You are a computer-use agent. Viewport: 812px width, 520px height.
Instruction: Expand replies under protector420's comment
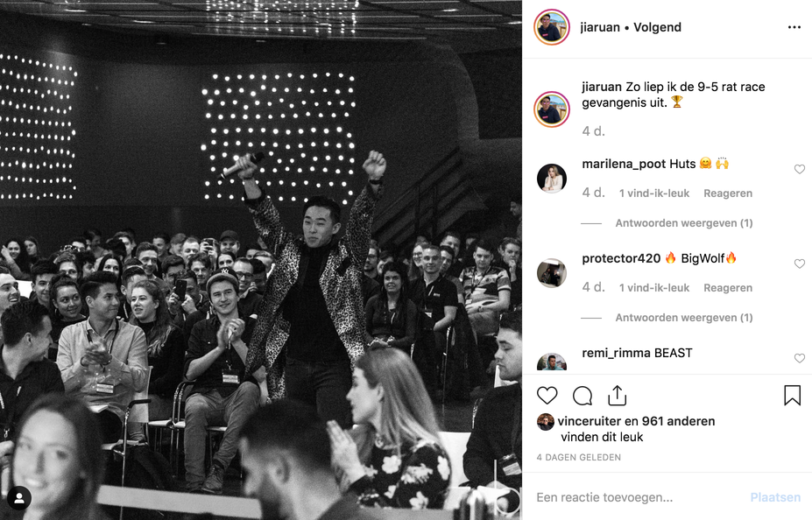(683, 318)
